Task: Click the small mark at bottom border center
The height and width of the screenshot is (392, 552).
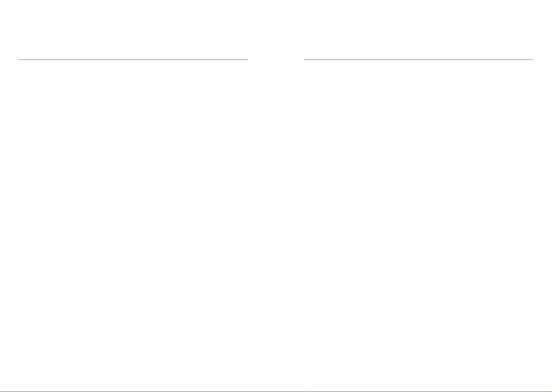Action: 304,391
